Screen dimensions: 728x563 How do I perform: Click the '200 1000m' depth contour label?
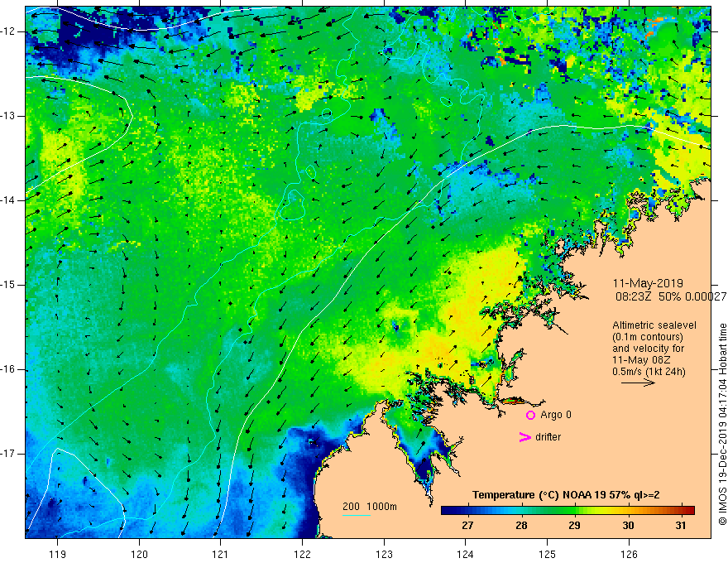point(370,507)
